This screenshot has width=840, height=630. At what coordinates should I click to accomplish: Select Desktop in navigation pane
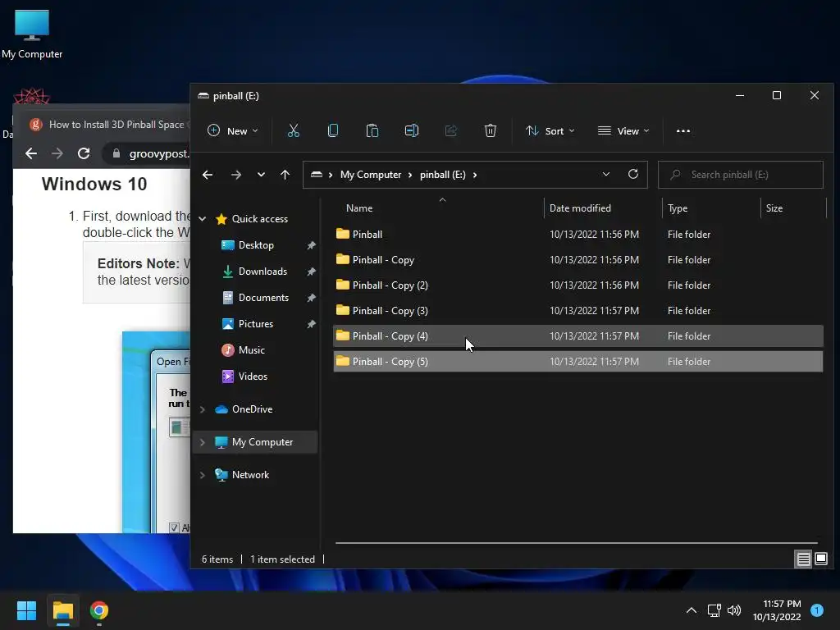[256, 245]
